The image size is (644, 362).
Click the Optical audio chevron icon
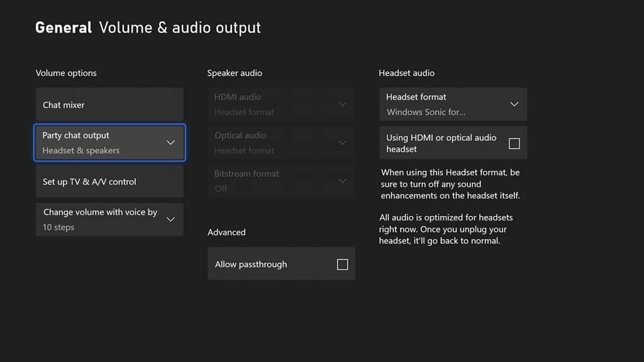pyautogui.click(x=342, y=143)
